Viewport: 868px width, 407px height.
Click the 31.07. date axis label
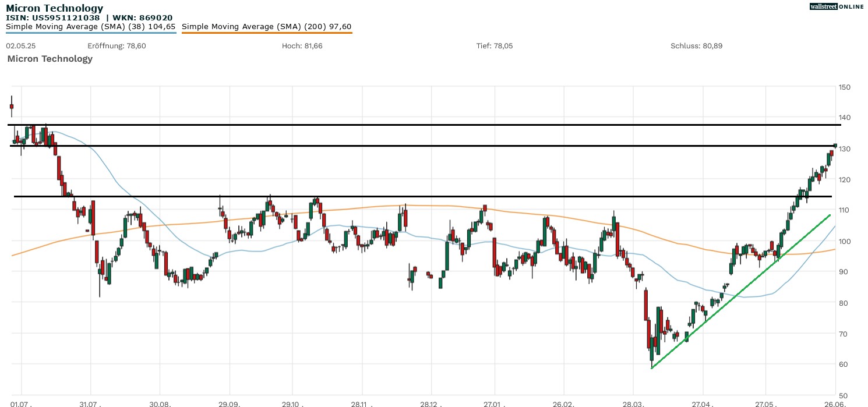click(91, 403)
